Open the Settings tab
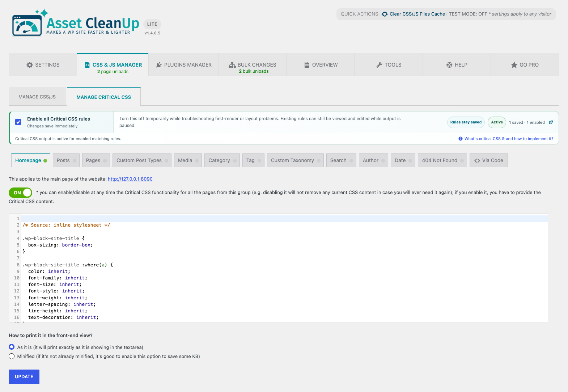This screenshot has height=392, width=568. [43, 65]
